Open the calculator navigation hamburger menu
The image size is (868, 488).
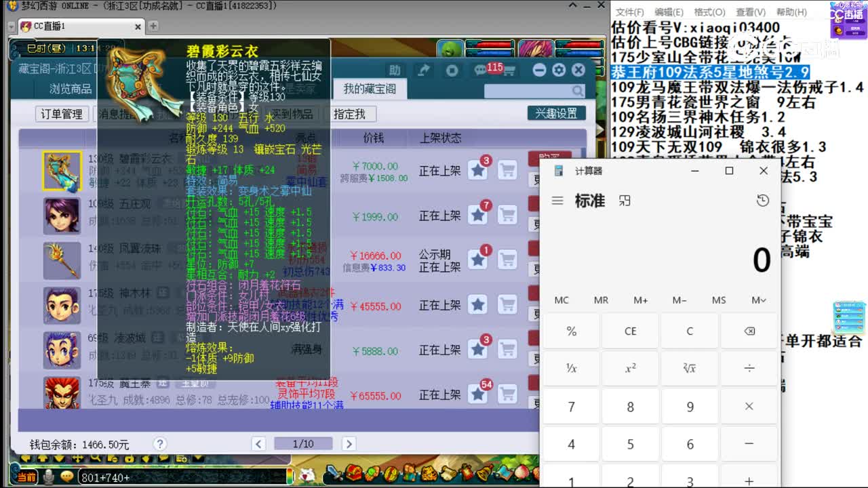[x=557, y=201]
